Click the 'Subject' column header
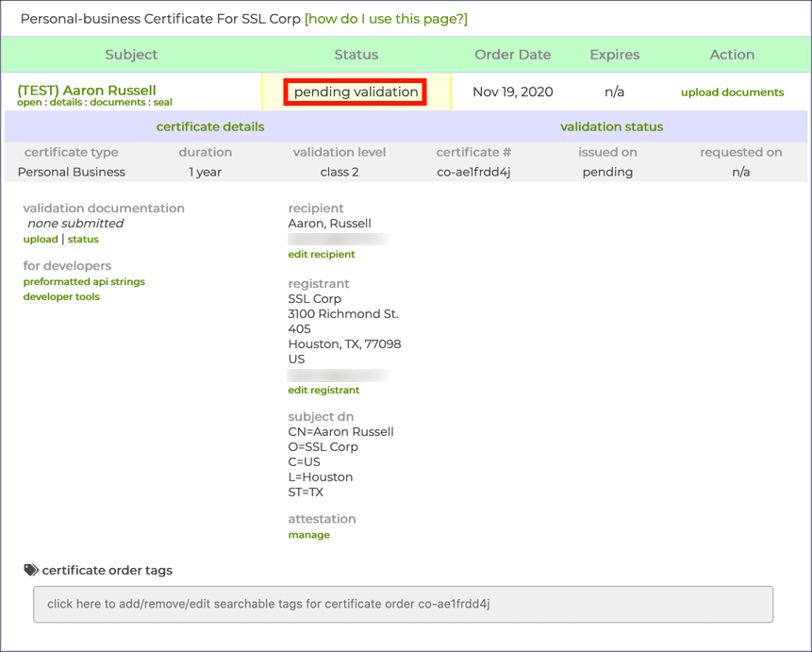This screenshot has height=652, width=812. (x=131, y=55)
